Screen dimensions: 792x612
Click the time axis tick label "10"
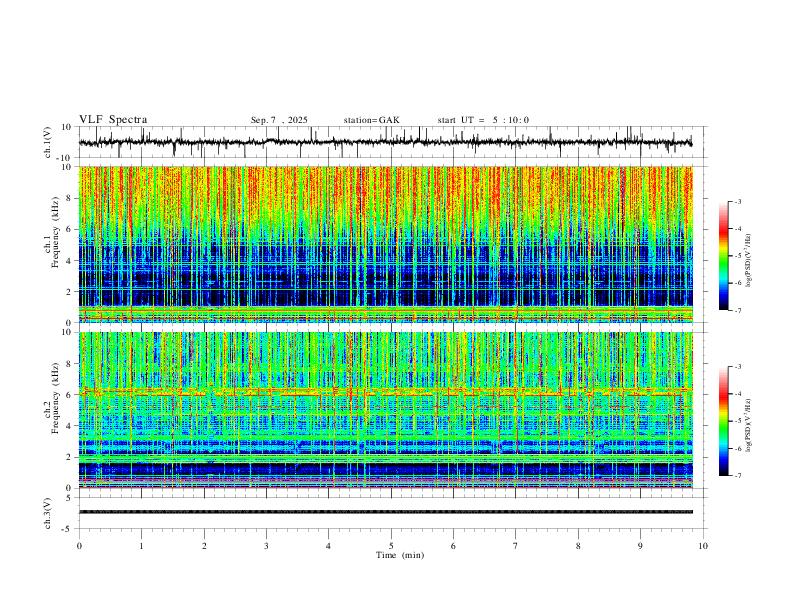tap(703, 546)
